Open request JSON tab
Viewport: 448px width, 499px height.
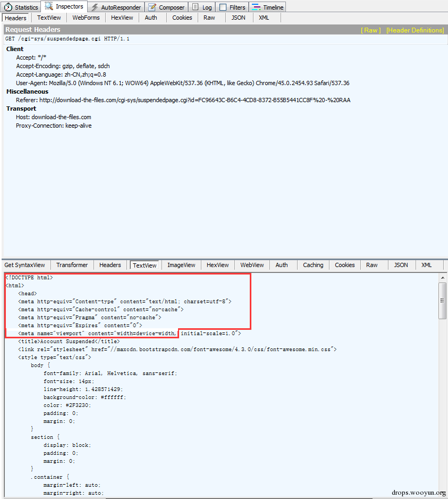click(239, 18)
